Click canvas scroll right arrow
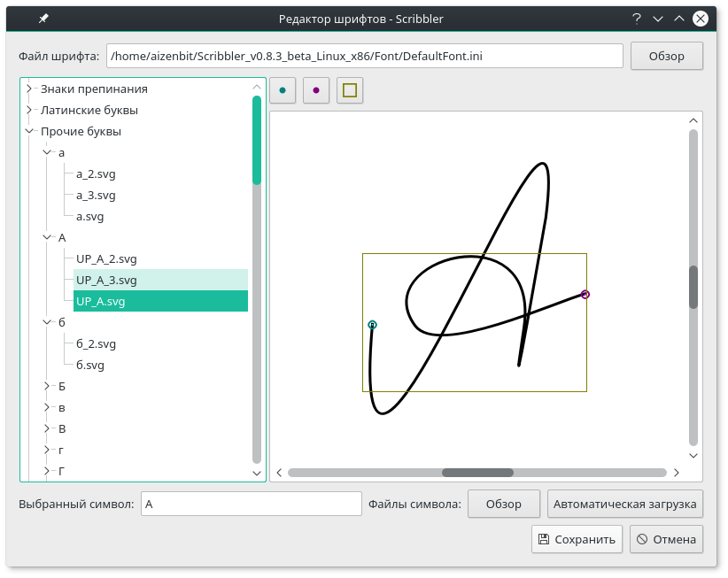 click(x=677, y=473)
